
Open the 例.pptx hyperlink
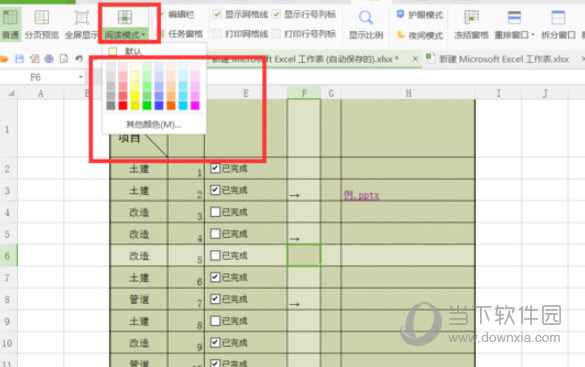[361, 195]
